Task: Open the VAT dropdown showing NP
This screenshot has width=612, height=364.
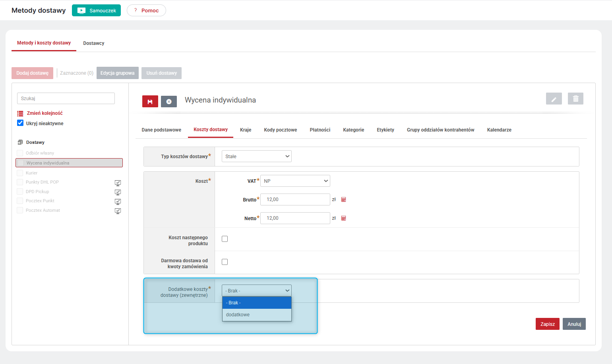Action: (x=295, y=181)
